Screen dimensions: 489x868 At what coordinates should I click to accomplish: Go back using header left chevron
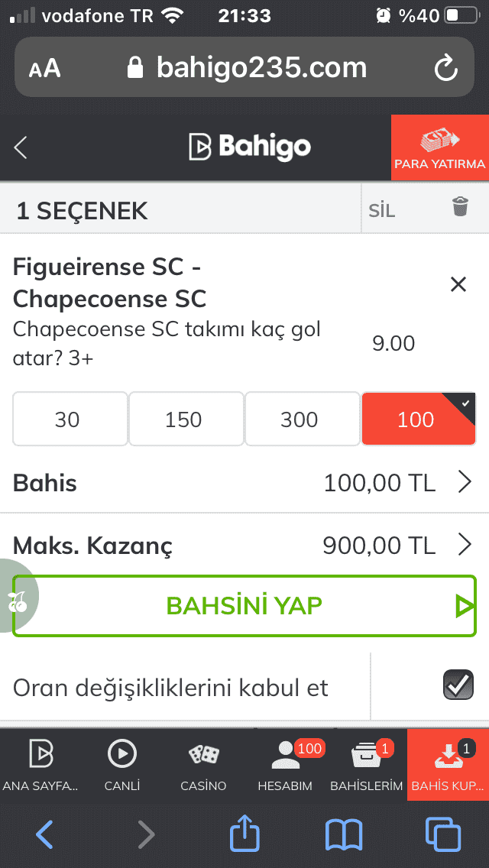(21, 147)
